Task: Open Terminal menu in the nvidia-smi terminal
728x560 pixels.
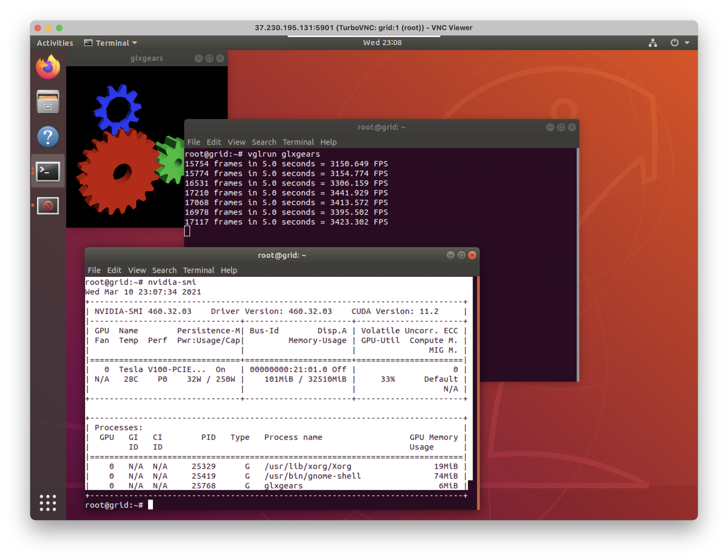Action: coord(198,270)
